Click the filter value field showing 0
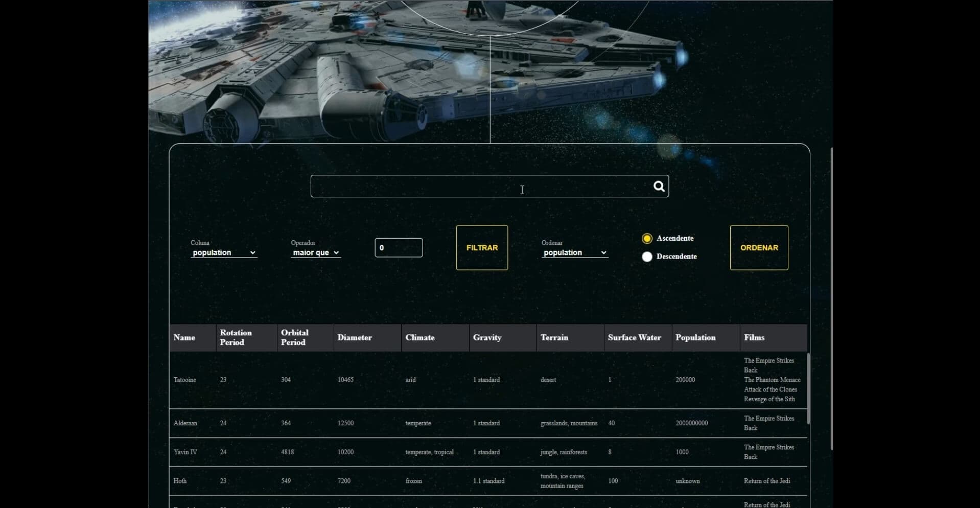Viewport: 980px width, 508px height. pyautogui.click(x=399, y=247)
